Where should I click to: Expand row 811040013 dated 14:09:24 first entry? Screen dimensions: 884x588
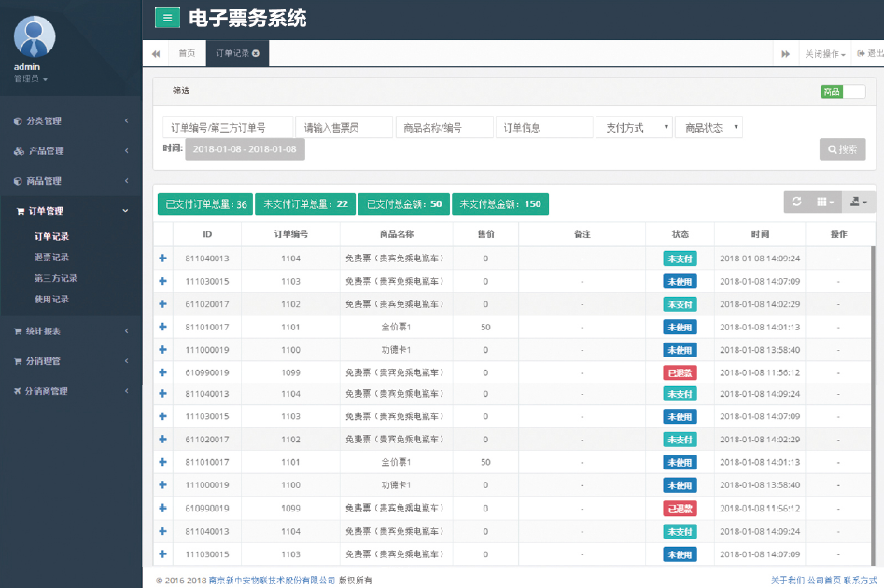163,259
